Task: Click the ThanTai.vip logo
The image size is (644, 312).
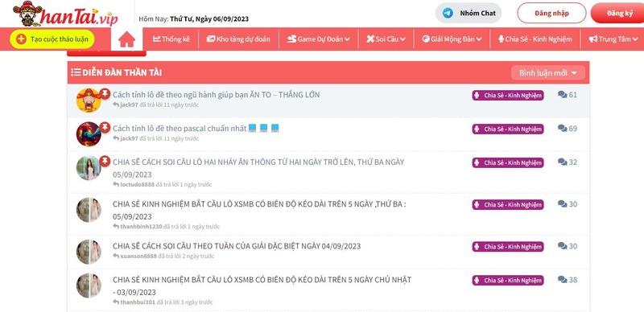Action: point(66,14)
